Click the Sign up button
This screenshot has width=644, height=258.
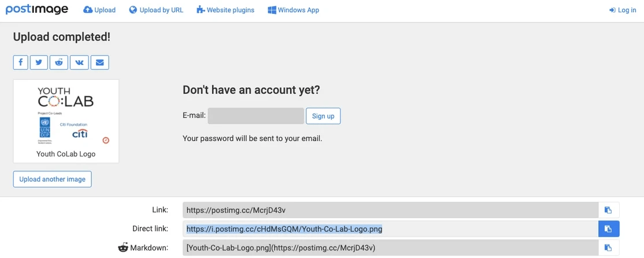(x=323, y=116)
